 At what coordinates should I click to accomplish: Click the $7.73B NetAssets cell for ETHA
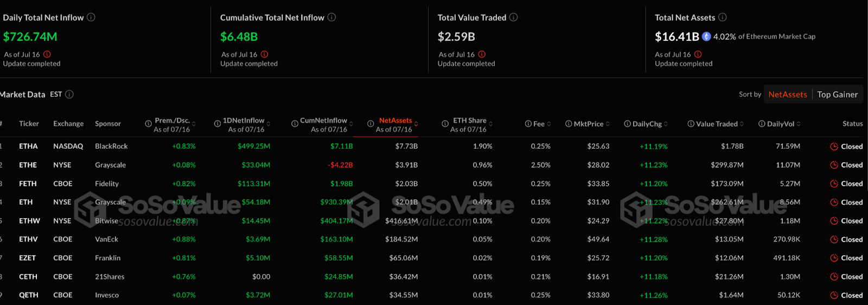(406, 147)
